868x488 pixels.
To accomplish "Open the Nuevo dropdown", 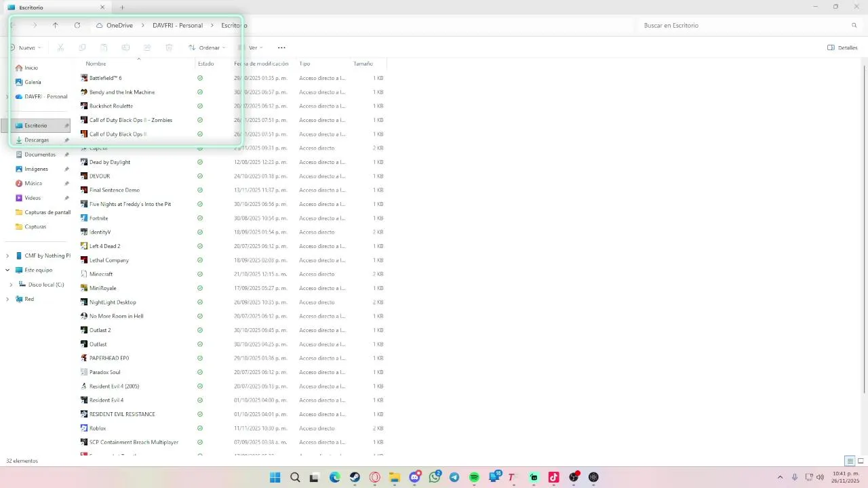I will pos(26,47).
